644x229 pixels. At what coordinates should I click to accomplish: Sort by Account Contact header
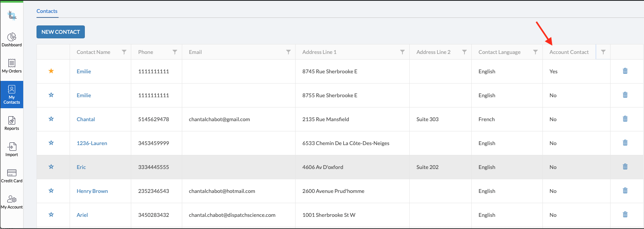click(x=569, y=52)
